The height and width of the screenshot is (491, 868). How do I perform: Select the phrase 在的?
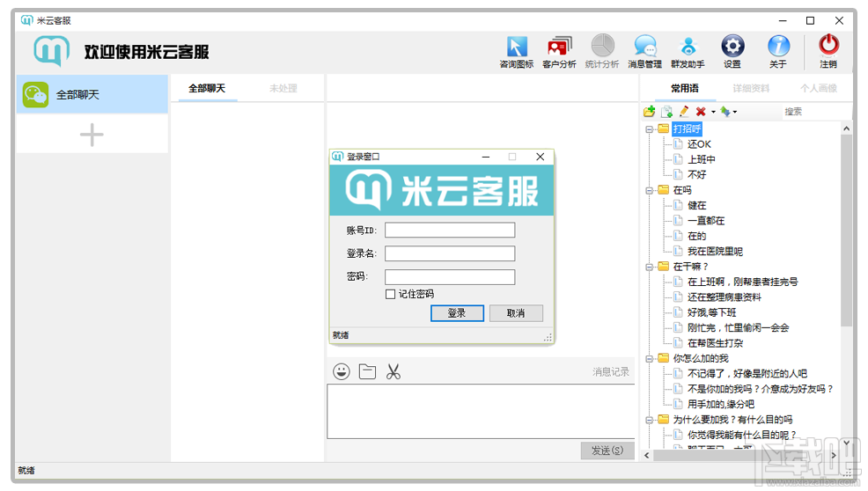pyautogui.click(x=697, y=237)
